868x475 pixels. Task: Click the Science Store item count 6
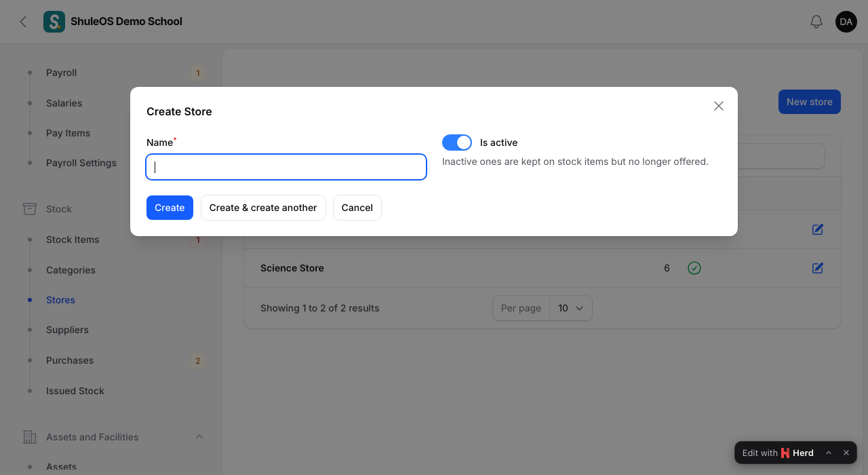click(667, 268)
